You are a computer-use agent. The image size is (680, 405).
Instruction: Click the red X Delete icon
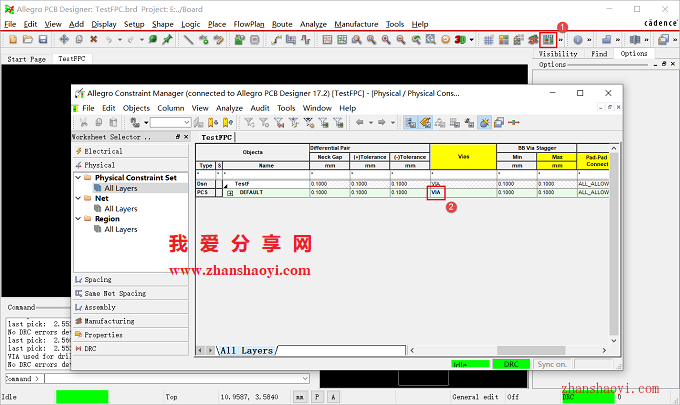tap(93, 39)
